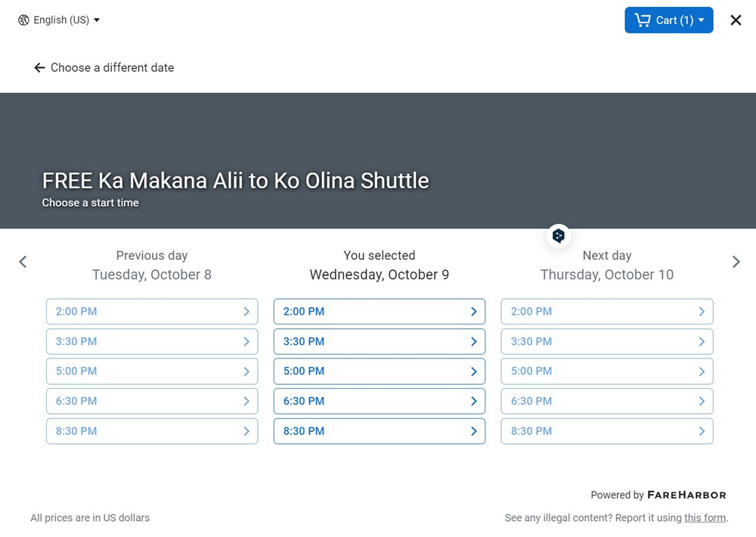Screen dimensions: 756x537
Task: Close the booking window with the X
Action: pyautogui.click(x=736, y=20)
